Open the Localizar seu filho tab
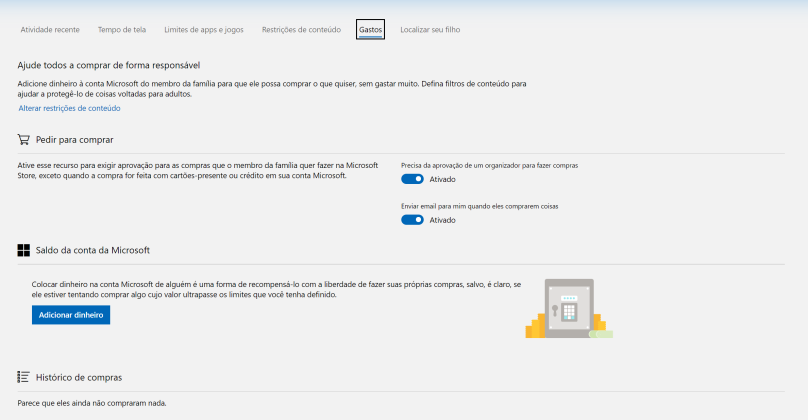The width and height of the screenshot is (808, 420). [430, 30]
